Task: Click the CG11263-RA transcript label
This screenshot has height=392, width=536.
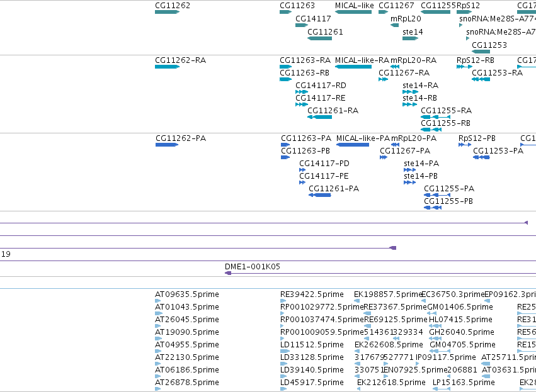Action: click(x=305, y=60)
